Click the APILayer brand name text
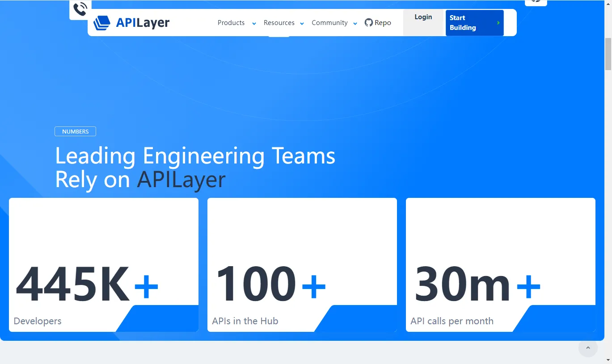This screenshot has height=364, width=612. [143, 23]
